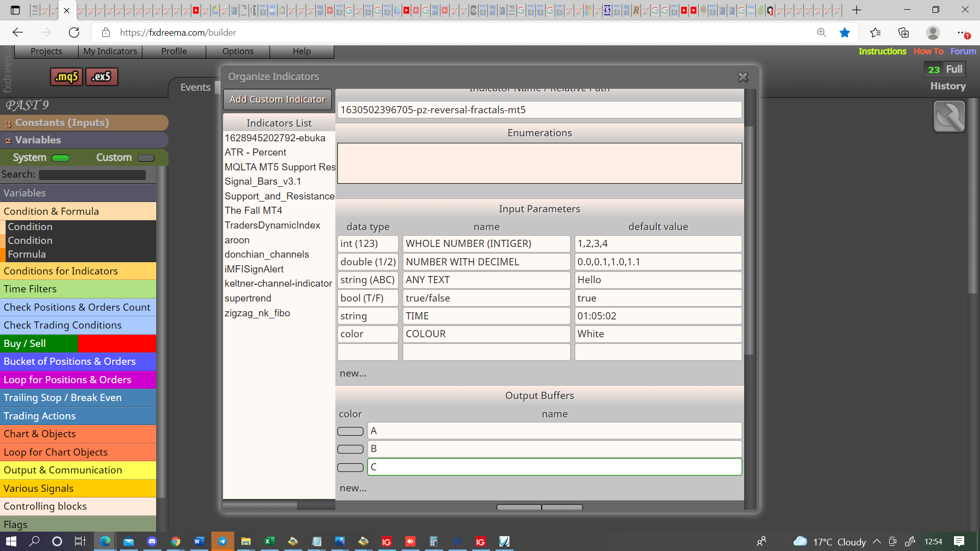Expand Trailing Stop / Break Even category
The height and width of the screenshot is (551, 980).
coord(78,397)
